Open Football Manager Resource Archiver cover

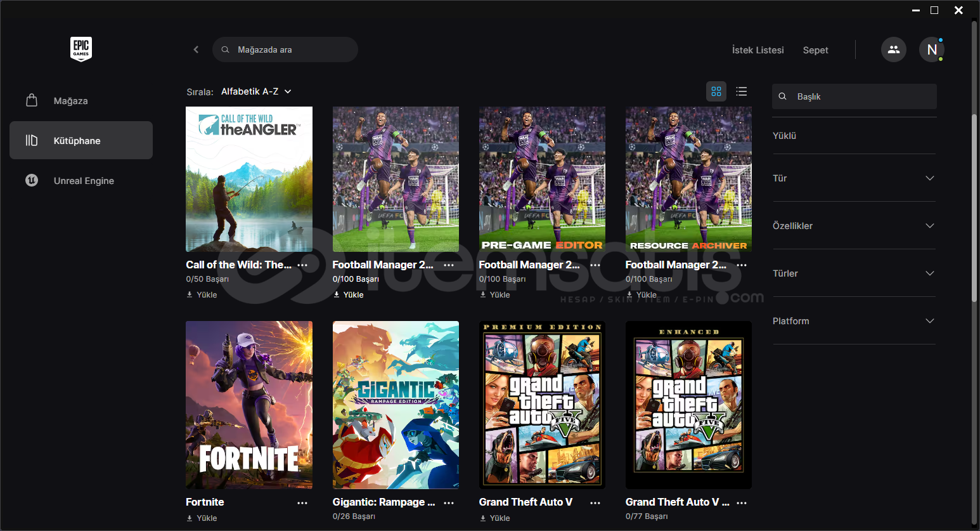[688, 179]
